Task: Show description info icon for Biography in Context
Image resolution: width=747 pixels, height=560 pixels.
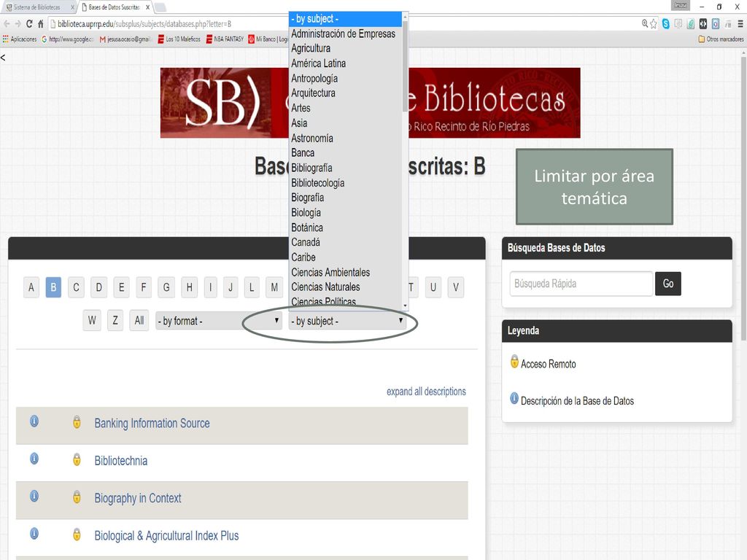Action: pyautogui.click(x=34, y=496)
